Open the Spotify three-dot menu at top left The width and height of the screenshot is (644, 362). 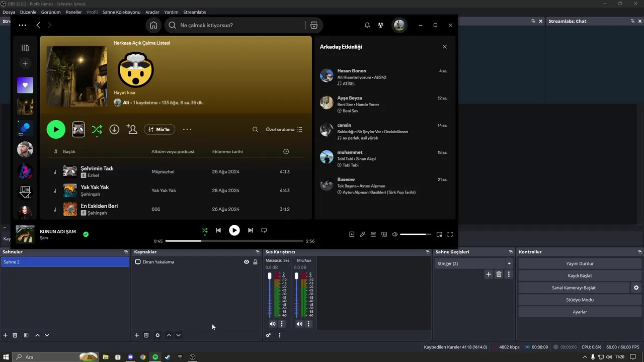pyautogui.click(x=22, y=25)
